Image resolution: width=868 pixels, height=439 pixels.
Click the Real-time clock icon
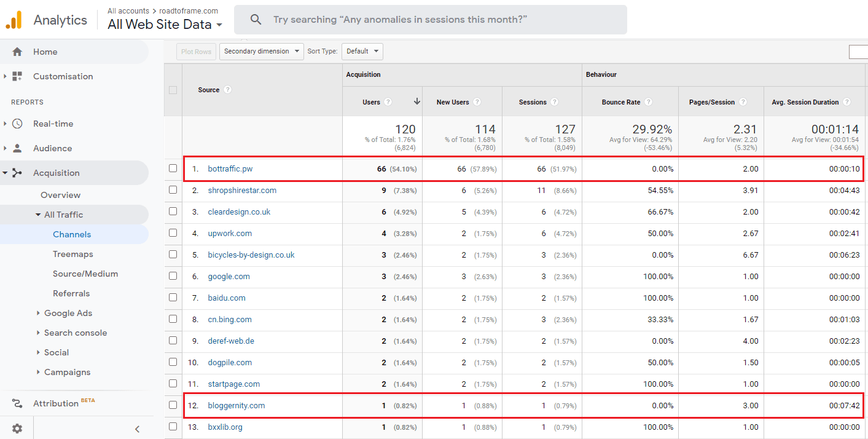tap(17, 124)
